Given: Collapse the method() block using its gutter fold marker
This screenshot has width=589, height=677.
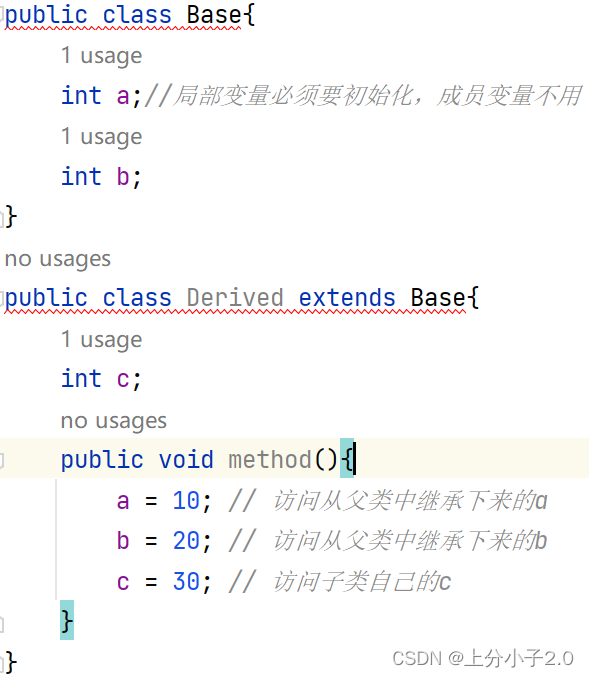Looking at the screenshot, I should [x=2, y=460].
